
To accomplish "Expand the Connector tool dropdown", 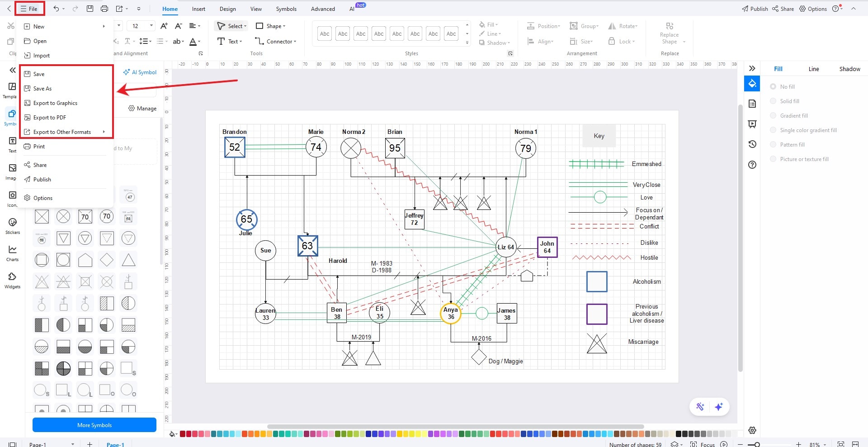I will click(295, 42).
